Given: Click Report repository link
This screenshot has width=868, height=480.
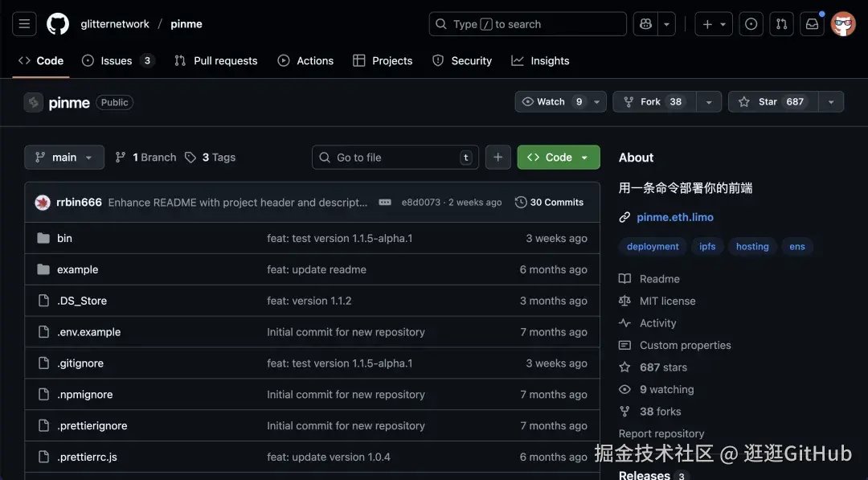Looking at the screenshot, I should click(x=661, y=434).
